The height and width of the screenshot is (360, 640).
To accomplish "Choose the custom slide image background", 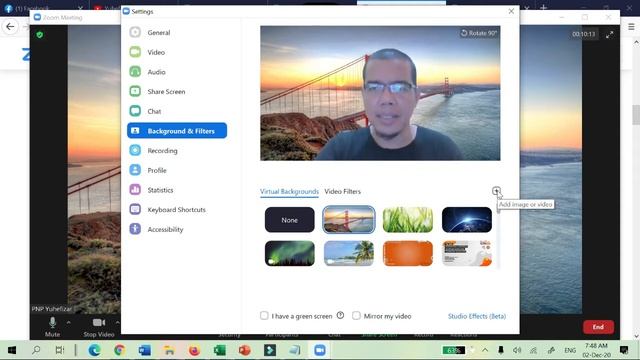I will pyautogui.click(x=467, y=253).
